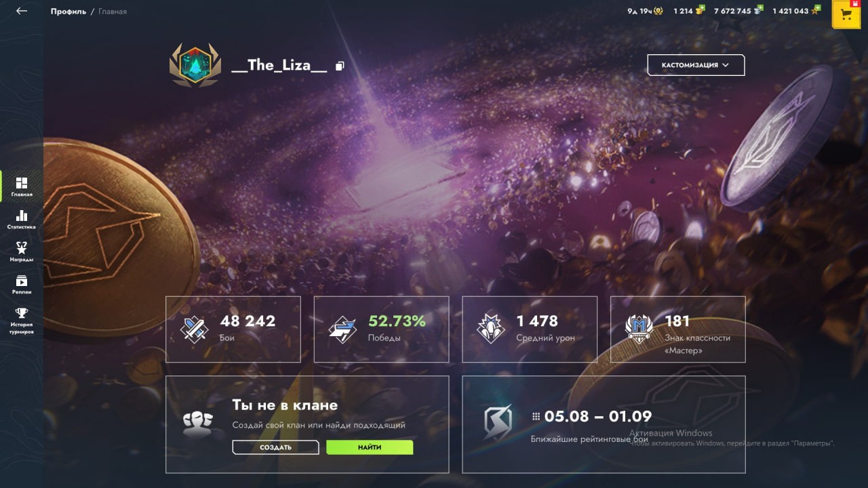Click the Создать clan button
868x488 pixels.
(275, 447)
